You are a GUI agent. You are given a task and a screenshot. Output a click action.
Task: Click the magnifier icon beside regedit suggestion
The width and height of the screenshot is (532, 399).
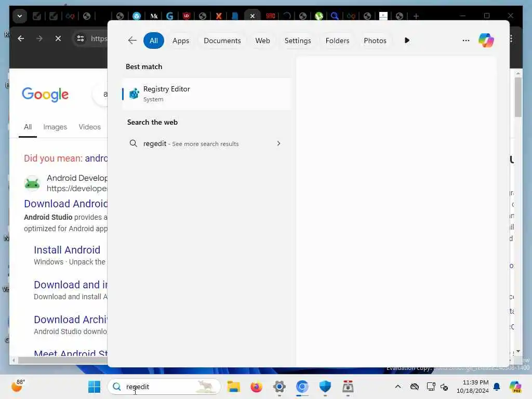coord(134,143)
